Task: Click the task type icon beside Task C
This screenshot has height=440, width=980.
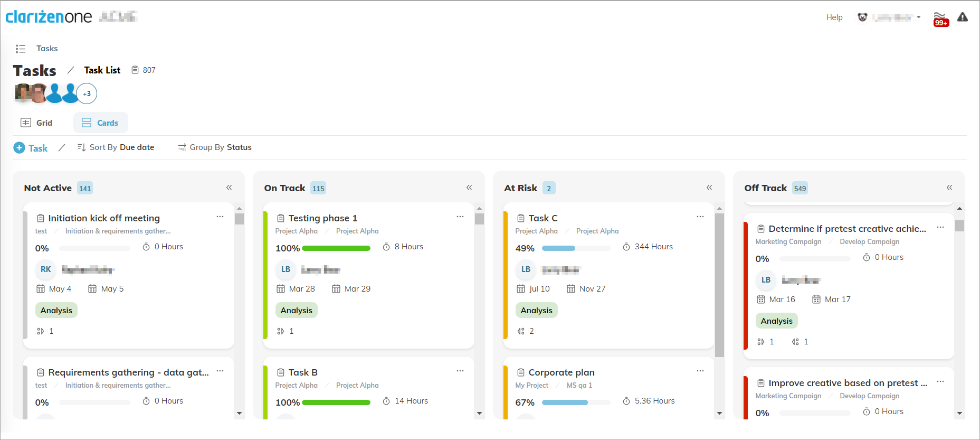Action: coord(521,218)
